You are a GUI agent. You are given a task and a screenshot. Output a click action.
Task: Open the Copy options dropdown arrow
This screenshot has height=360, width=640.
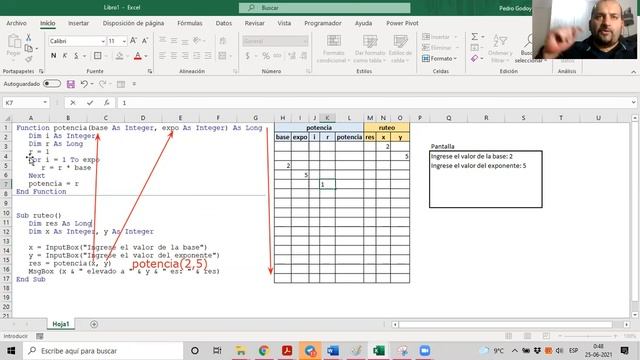point(37,49)
